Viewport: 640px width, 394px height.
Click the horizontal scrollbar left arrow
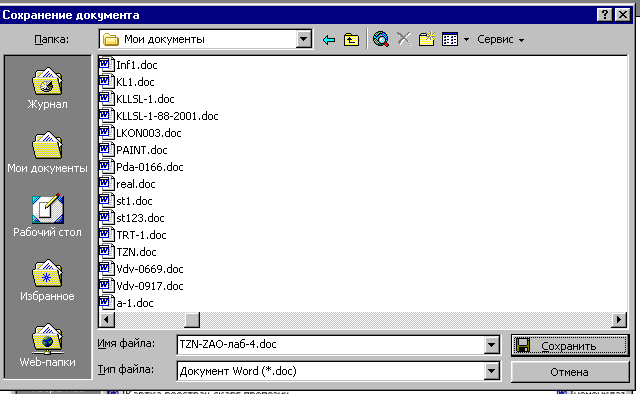[107, 320]
